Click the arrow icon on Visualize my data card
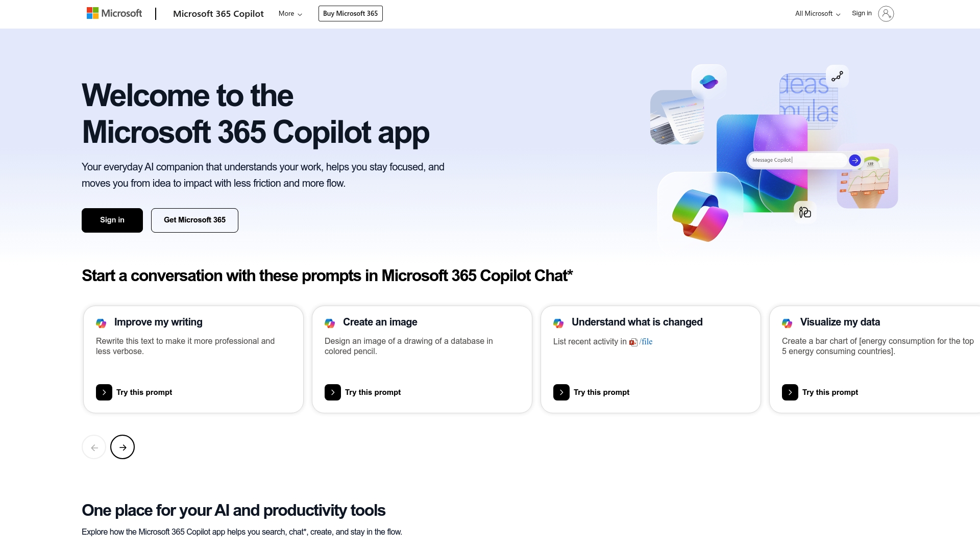 click(x=790, y=392)
